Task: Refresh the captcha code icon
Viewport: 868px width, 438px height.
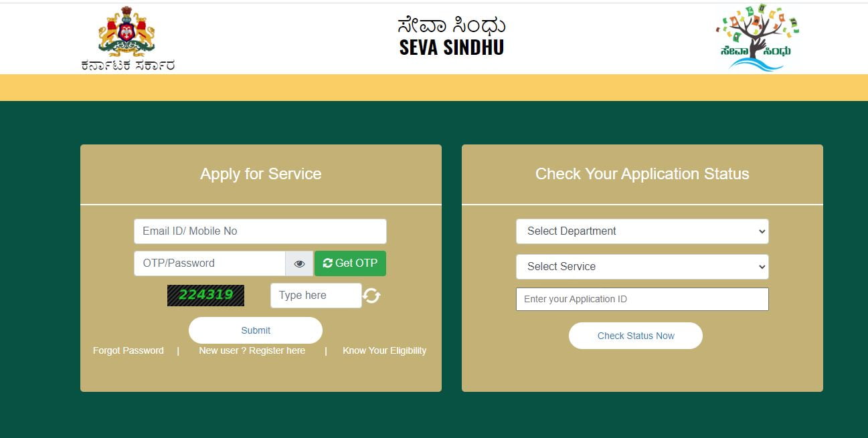Action: 372,296
